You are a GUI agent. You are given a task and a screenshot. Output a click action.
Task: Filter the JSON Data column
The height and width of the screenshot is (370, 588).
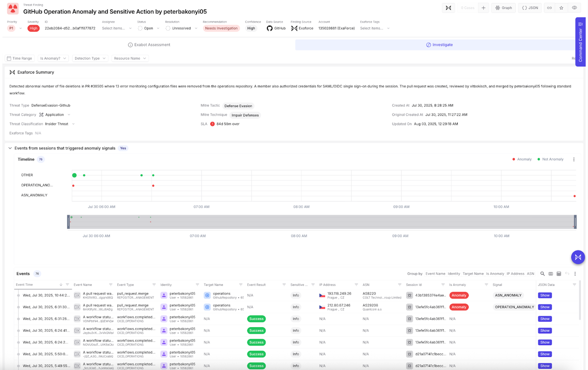coord(574,285)
